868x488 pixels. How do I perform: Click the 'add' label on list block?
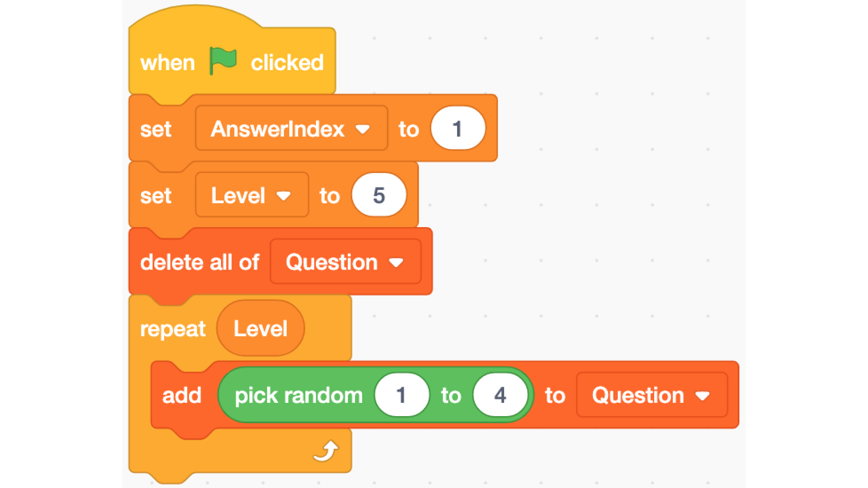[x=182, y=395]
